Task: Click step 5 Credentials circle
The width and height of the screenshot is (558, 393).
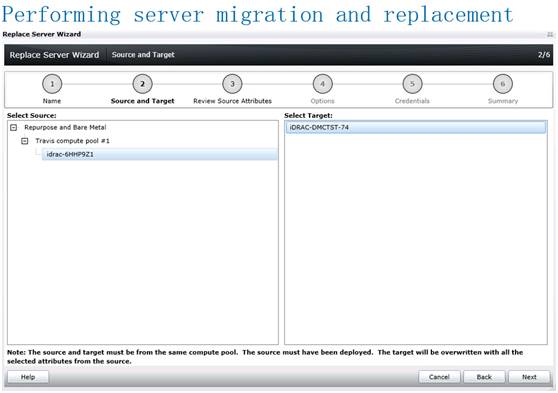Action: pos(412,84)
